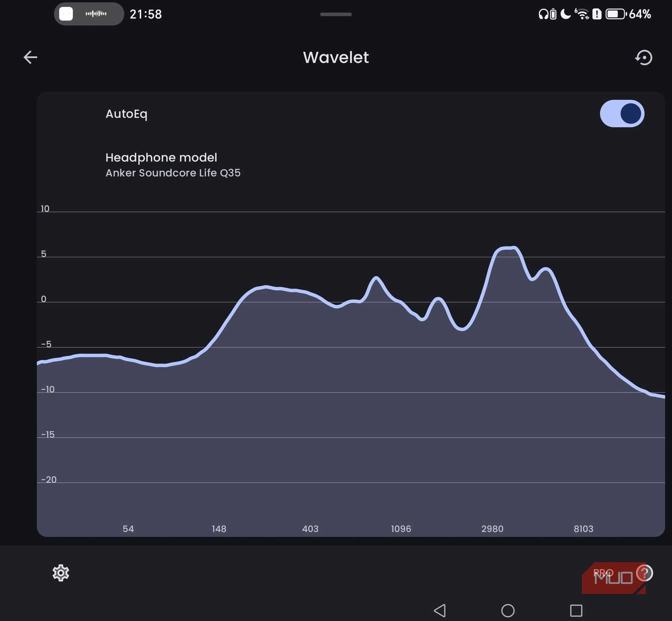Image resolution: width=672 pixels, height=621 pixels.
Task: Tap the do-not-disturb moon icon
Action: click(x=565, y=14)
